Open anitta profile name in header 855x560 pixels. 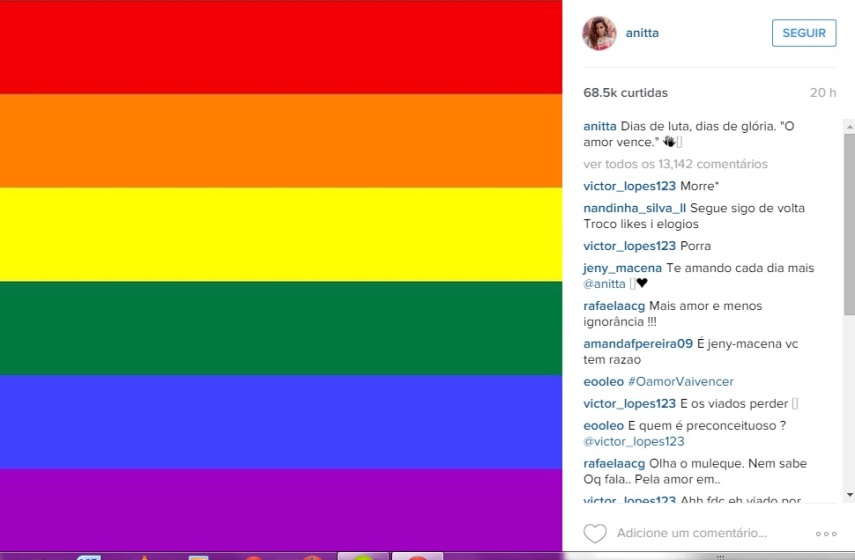(x=642, y=33)
